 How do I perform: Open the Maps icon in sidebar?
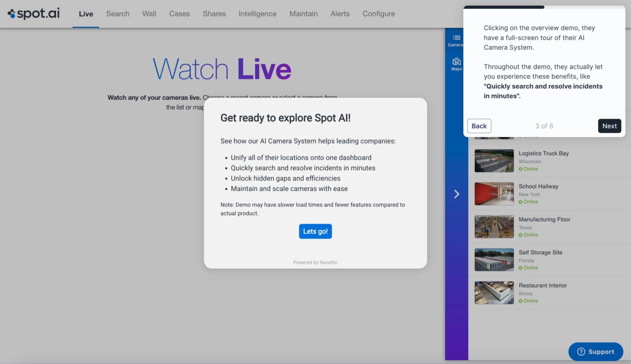point(456,64)
